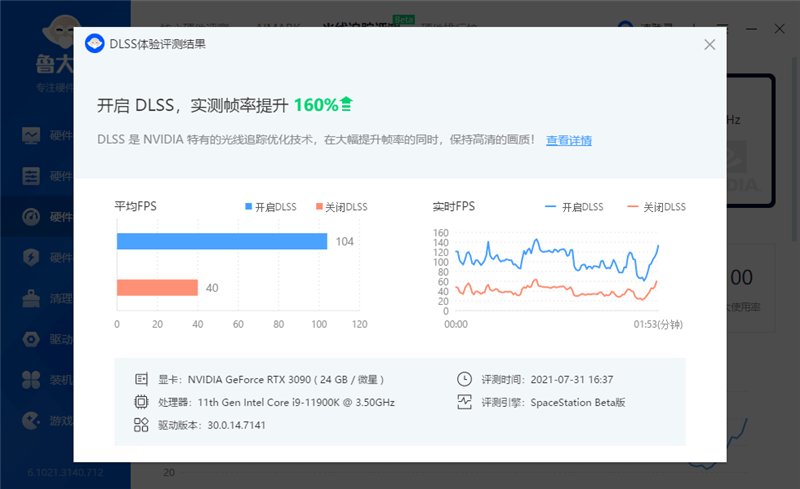Click the main window close X button
Viewport: 800px width, 489px height.
click(x=780, y=29)
